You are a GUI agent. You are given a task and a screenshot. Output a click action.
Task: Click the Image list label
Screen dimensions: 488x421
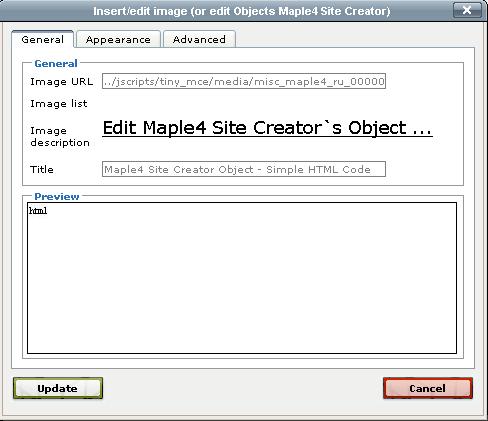[59, 103]
